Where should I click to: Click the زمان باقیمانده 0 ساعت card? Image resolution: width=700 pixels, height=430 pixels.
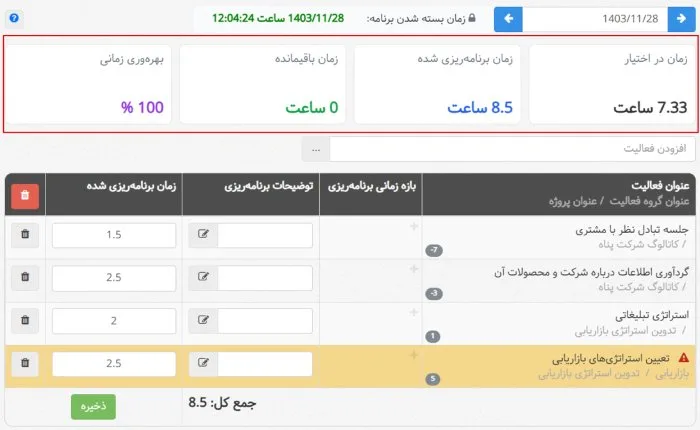click(262, 84)
